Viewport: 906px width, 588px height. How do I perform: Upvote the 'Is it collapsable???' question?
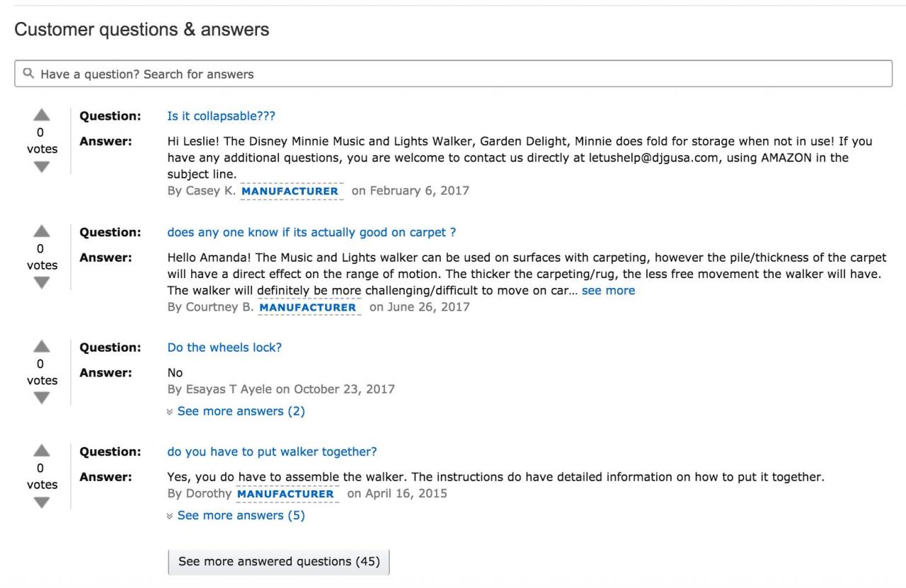[x=42, y=115]
